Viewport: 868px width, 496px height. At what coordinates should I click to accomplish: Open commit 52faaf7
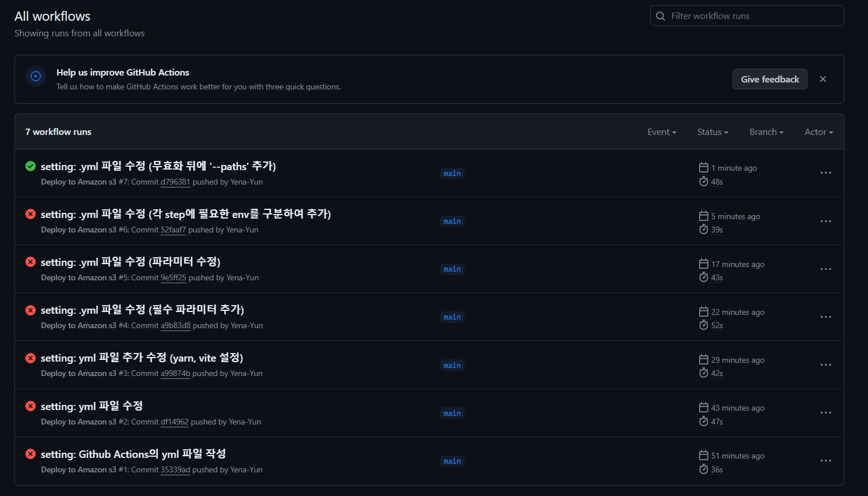coord(173,230)
